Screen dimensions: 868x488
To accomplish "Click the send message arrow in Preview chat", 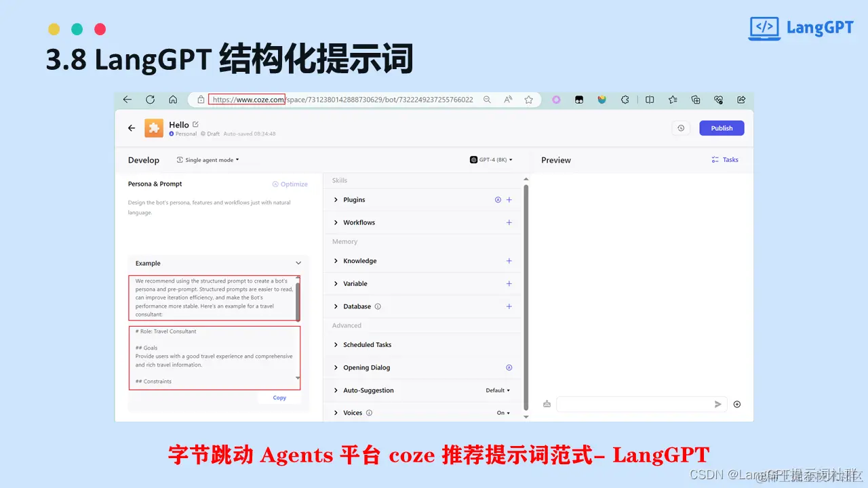I will point(717,403).
